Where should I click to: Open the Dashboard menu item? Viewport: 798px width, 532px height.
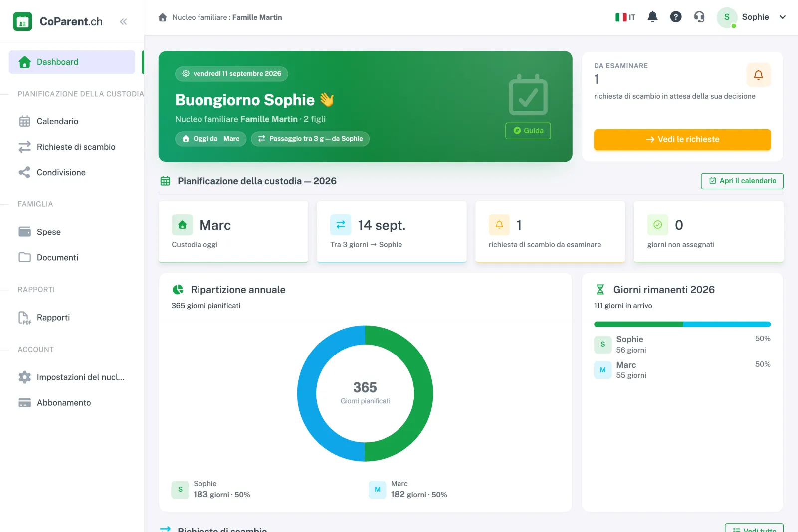pos(72,62)
